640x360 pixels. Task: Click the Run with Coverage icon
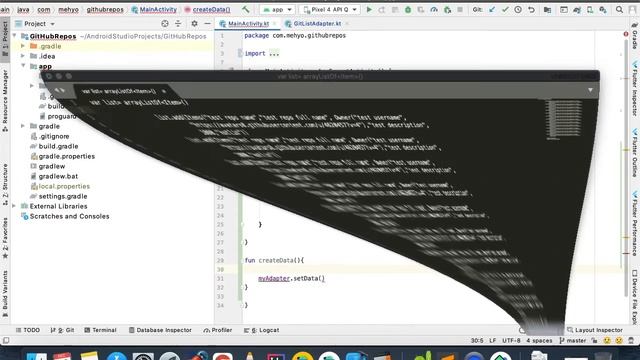tap(421, 9)
